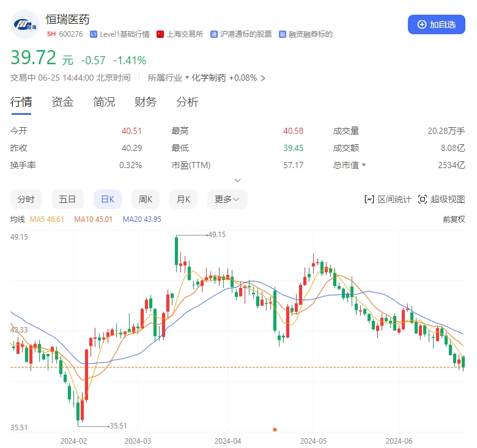Click the Level1基础行情 badge icon
477x448 pixels.
(94, 34)
